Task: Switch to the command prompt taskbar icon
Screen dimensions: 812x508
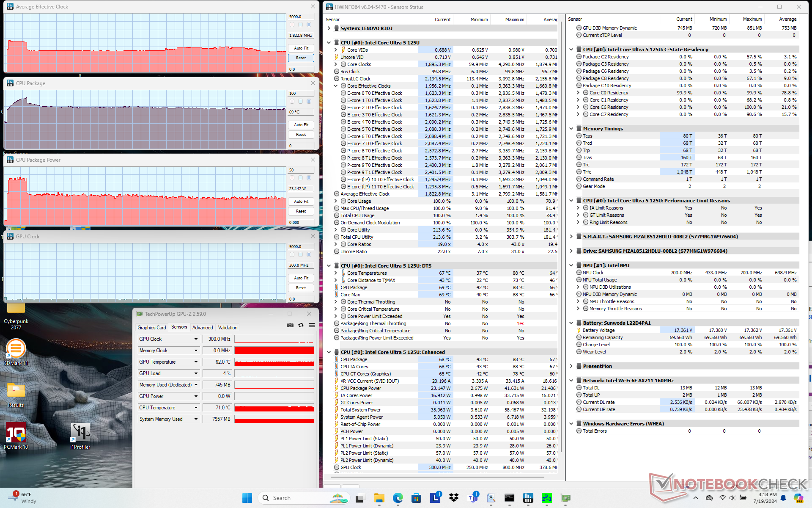Action: [x=510, y=498]
